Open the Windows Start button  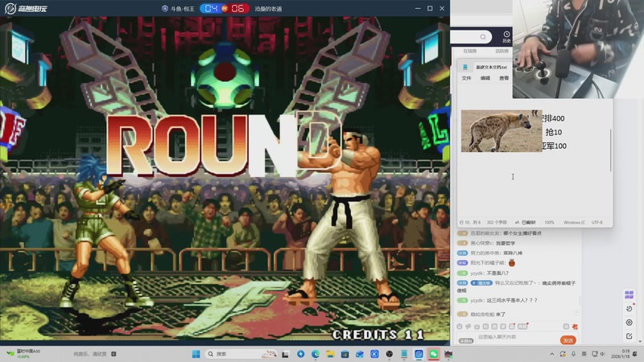[196, 354]
